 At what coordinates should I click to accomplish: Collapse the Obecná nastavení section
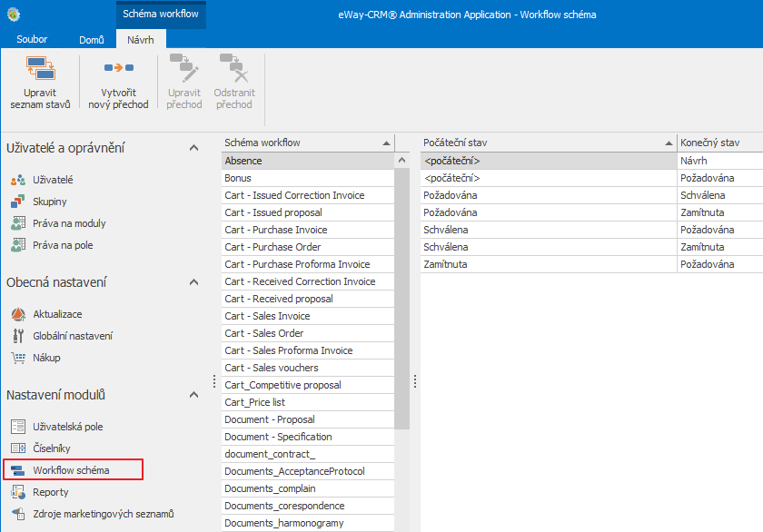(x=193, y=282)
